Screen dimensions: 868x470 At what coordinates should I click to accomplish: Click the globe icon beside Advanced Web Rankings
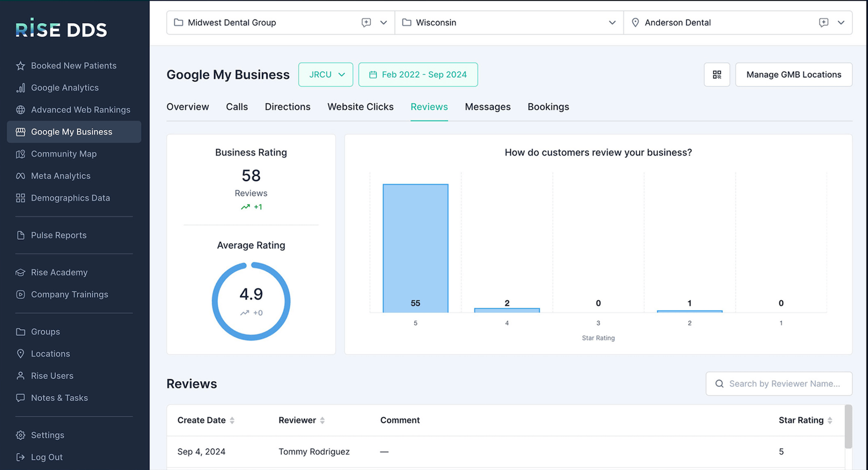click(21, 110)
